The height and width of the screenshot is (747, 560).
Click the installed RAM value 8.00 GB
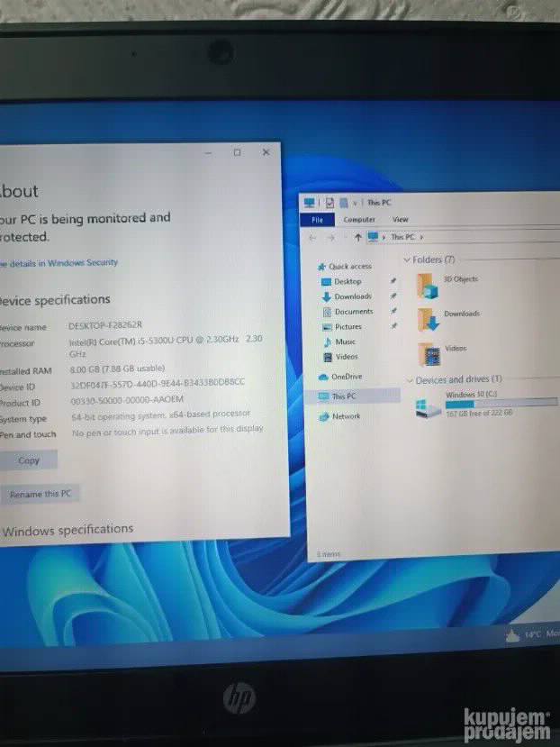[117, 369]
